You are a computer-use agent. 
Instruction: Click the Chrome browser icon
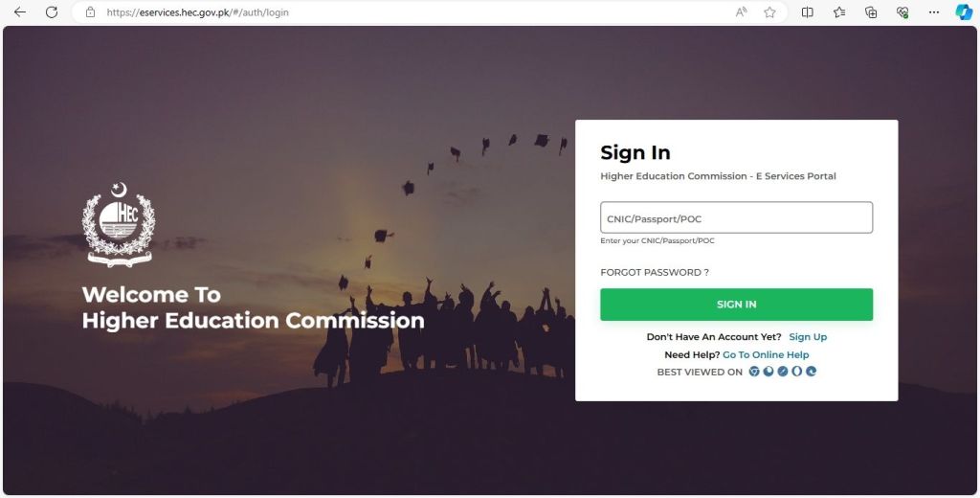754,371
